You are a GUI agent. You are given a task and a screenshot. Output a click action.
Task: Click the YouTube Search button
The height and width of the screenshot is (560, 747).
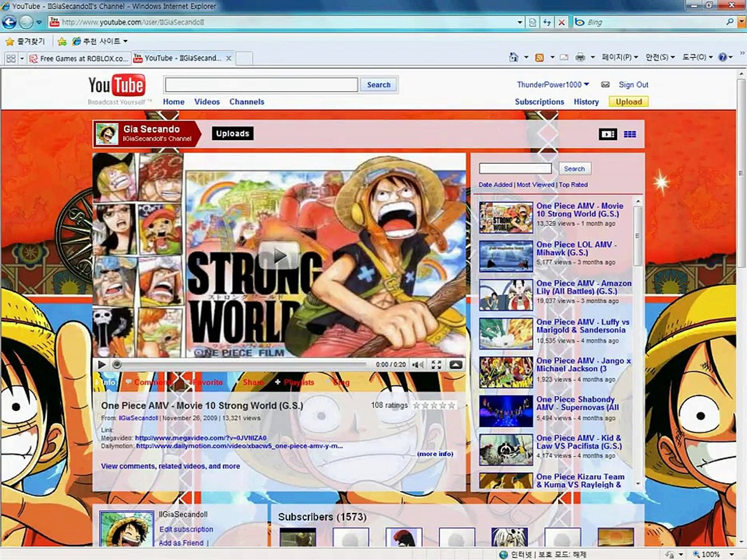pos(379,85)
